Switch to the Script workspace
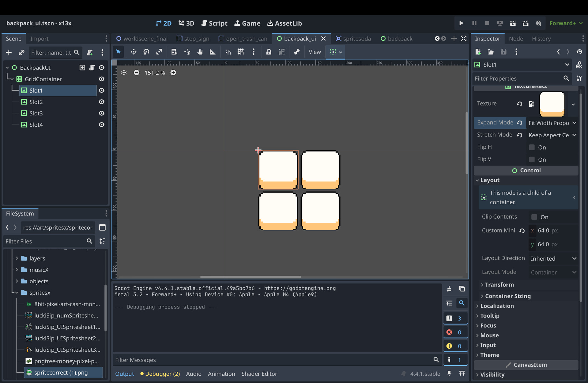The image size is (588, 383). (214, 23)
